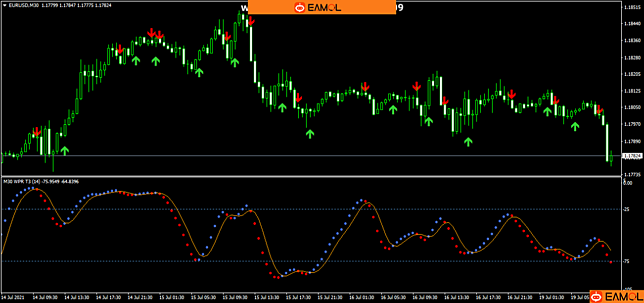This screenshot has height=303, width=644.
Task: Click the last red sell arrow before the final drop
Action: click(599, 109)
